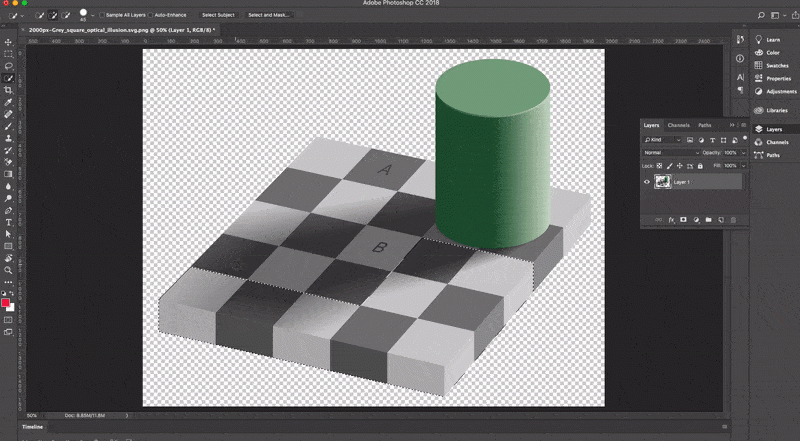Click the Select and Mask button
Viewport: 800px width, 441px height.
pos(269,16)
